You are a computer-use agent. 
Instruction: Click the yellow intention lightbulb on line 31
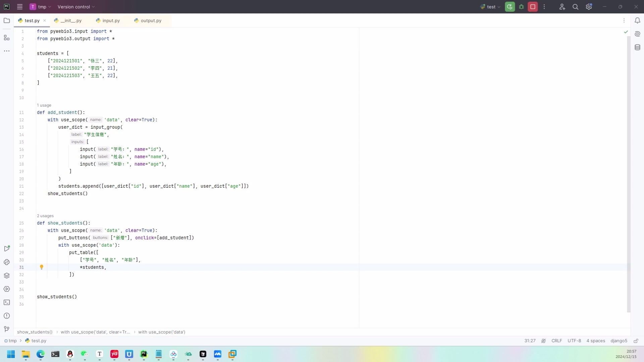point(42,267)
